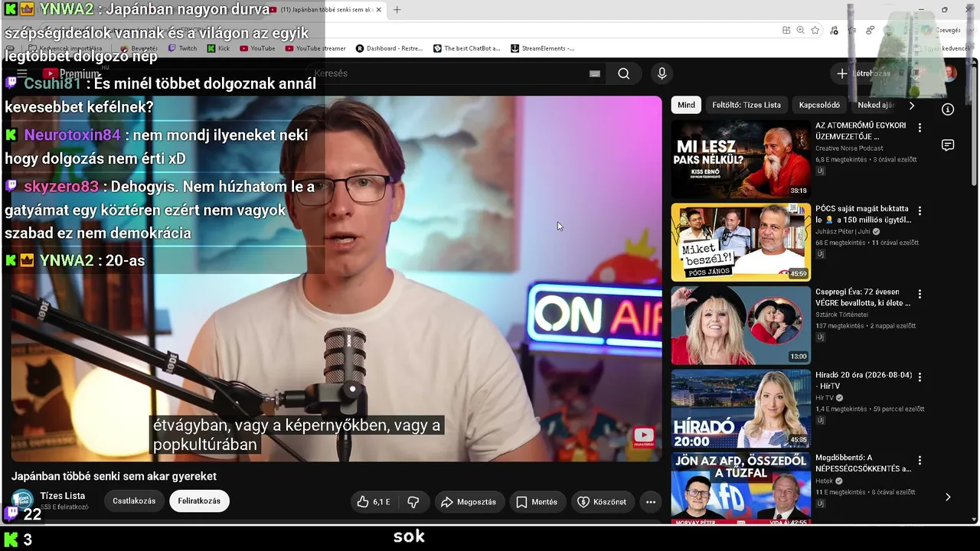Open the Kick bookmark

217,48
